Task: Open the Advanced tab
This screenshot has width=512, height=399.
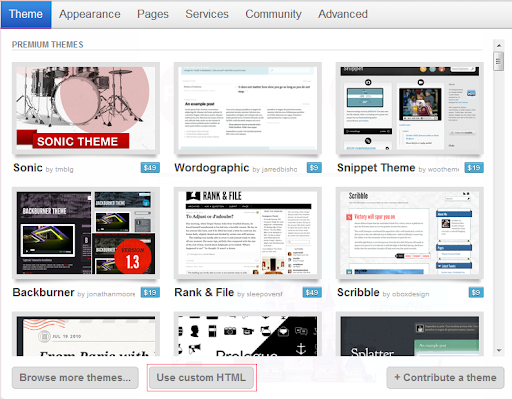Action: click(343, 14)
